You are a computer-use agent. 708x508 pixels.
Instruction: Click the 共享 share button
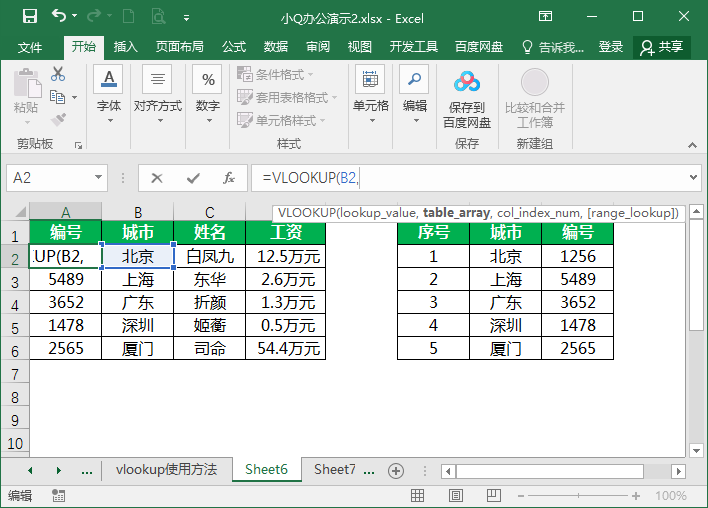(x=661, y=47)
